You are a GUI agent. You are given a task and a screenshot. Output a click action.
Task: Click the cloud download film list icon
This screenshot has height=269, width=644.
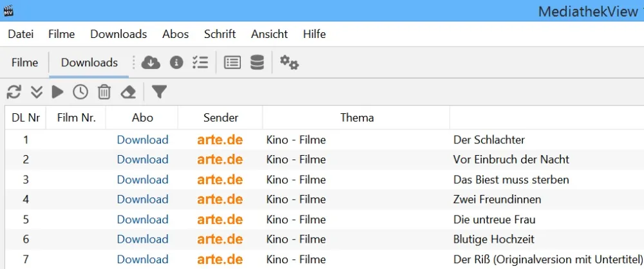tap(150, 62)
